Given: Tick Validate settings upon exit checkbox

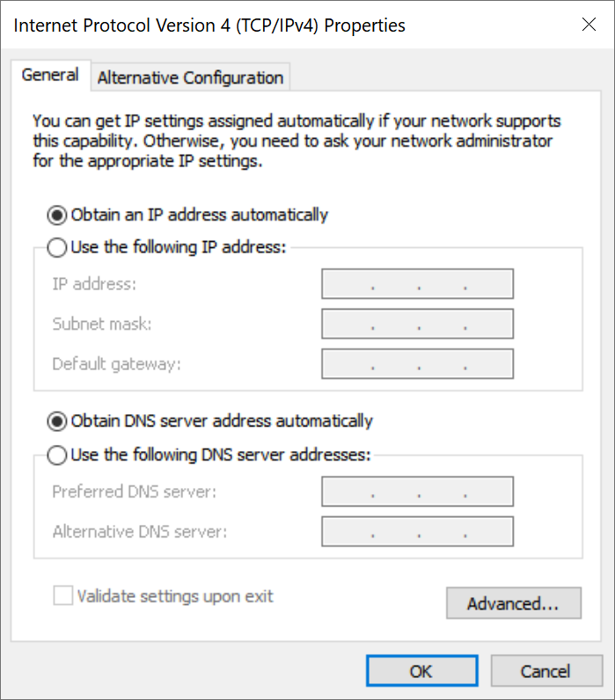Looking at the screenshot, I should (63, 596).
